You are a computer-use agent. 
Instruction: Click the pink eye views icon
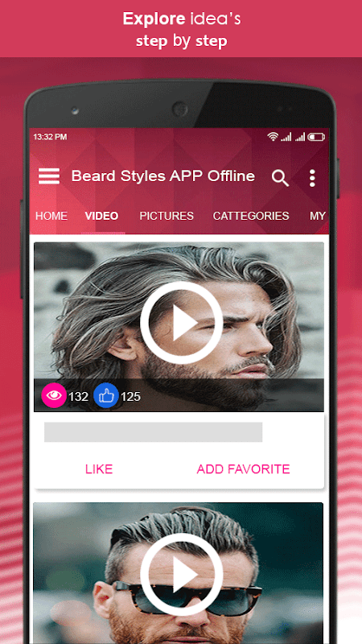coord(54,395)
